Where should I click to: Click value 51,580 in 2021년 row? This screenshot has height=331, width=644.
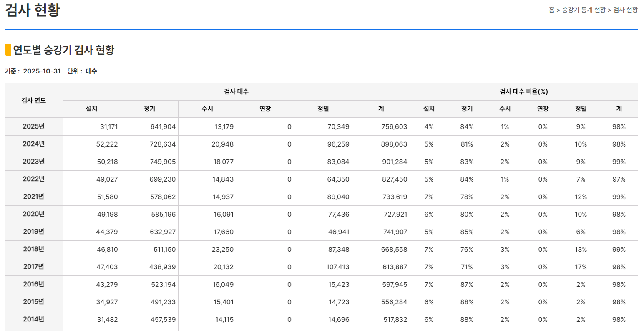coord(108,197)
